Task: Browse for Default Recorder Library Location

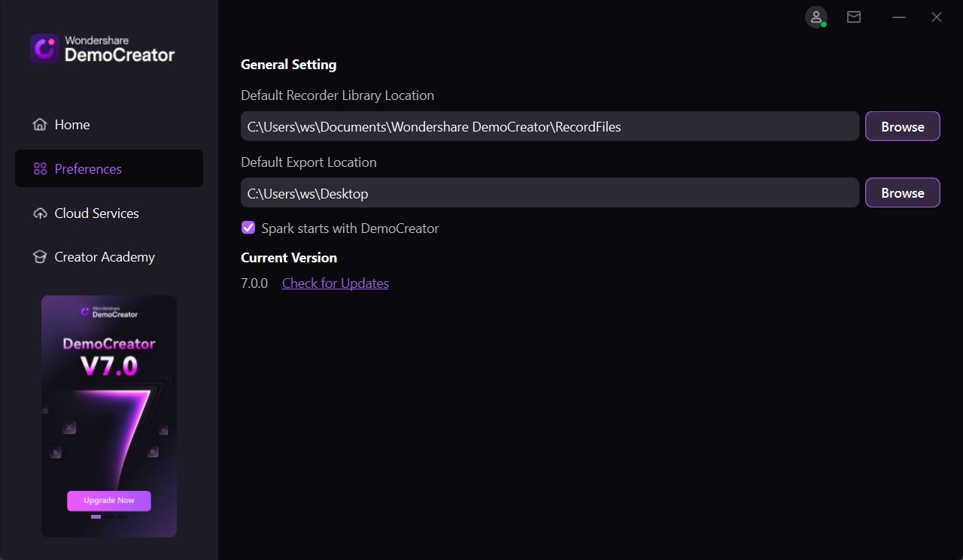Action: (x=902, y=126)
